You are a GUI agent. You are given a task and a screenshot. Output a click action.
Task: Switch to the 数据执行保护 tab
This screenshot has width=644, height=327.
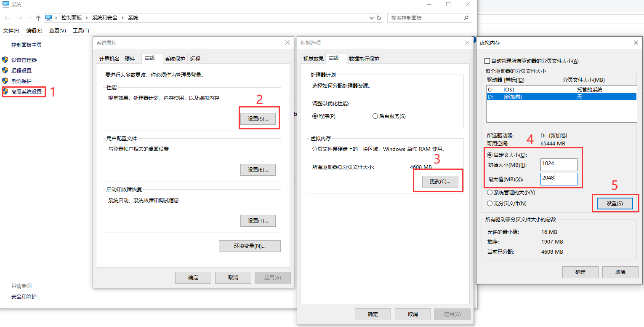point(364,58)
